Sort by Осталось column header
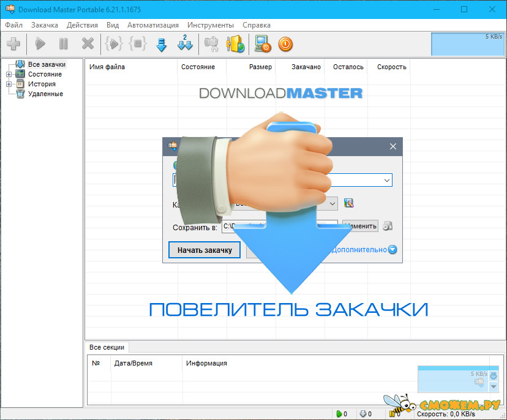 click(346, 67)
